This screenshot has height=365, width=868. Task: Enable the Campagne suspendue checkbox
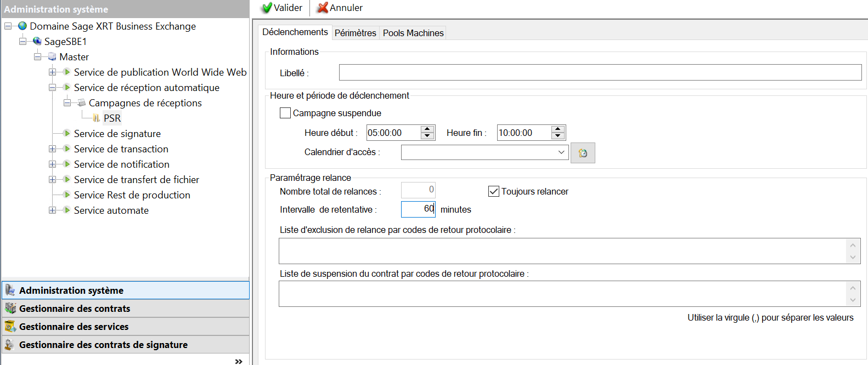(285, 113)
